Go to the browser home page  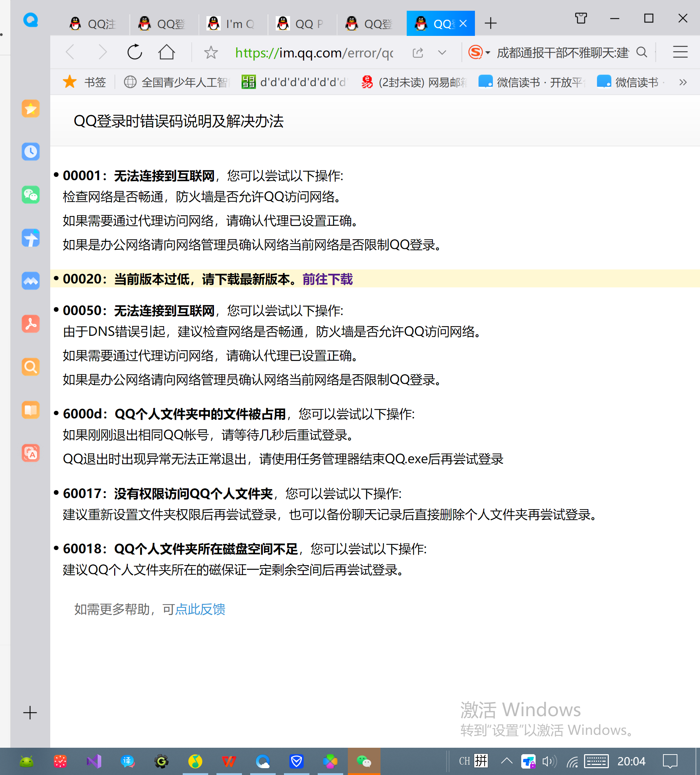point(167,52)
